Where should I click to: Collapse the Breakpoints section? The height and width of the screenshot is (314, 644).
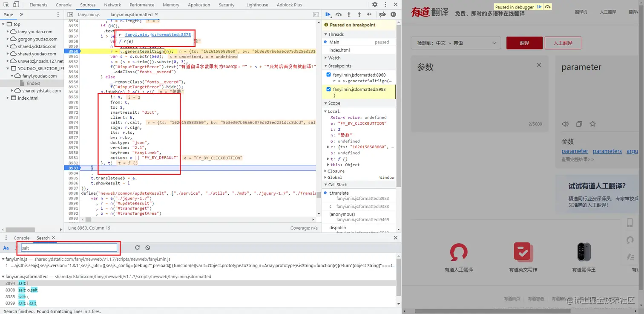point(325,66)
